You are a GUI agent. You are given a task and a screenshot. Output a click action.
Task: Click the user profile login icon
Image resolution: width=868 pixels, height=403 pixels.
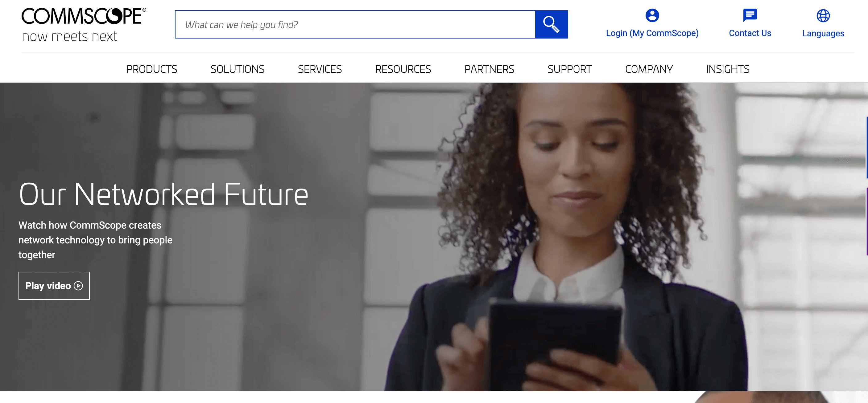(x=652, y=15)
